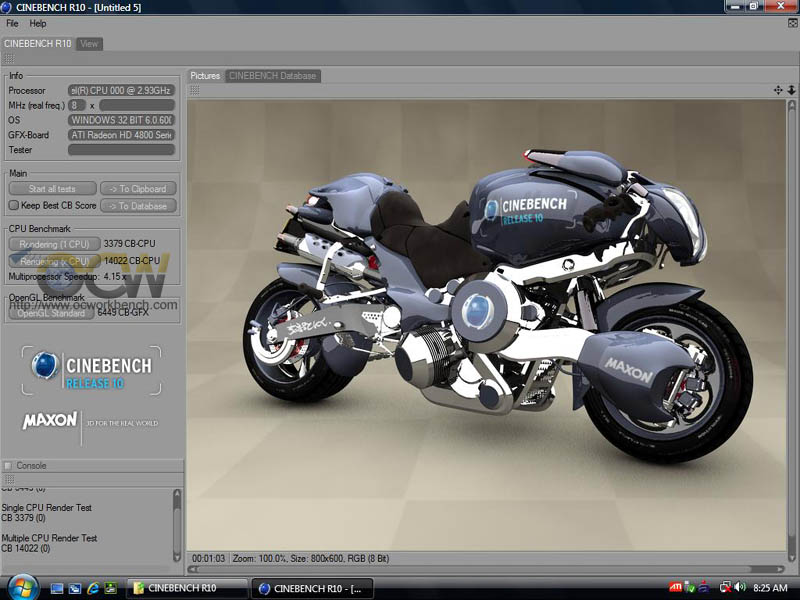Select the CINEBENCH R10 layout tab
The width and height of the screenshot is (800, 600).
coord(38,44)
